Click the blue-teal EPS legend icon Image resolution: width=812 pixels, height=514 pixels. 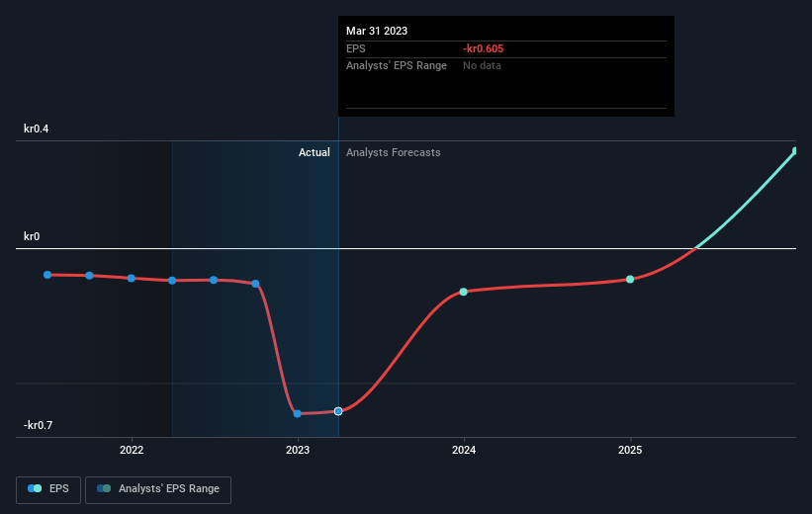pos(35,488)
